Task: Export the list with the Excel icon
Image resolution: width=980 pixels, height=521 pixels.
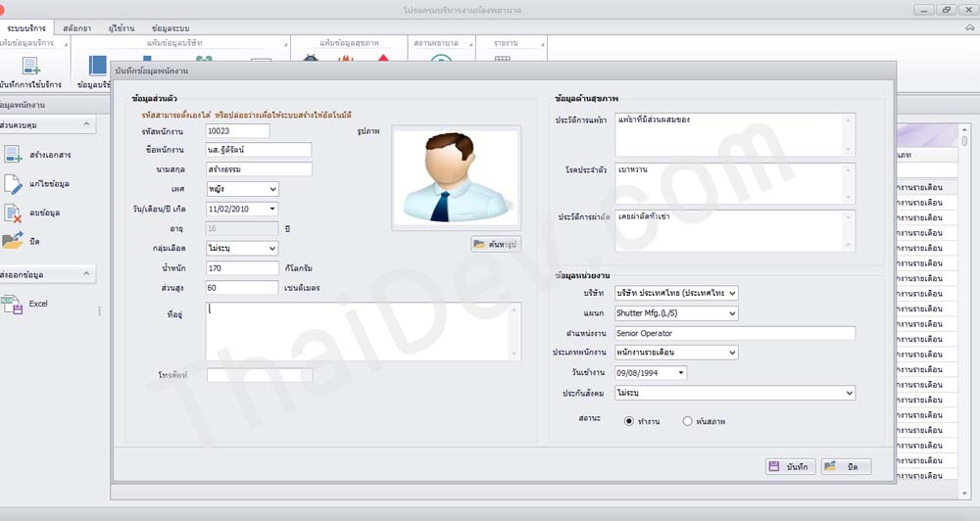Action: pos(13,304)
